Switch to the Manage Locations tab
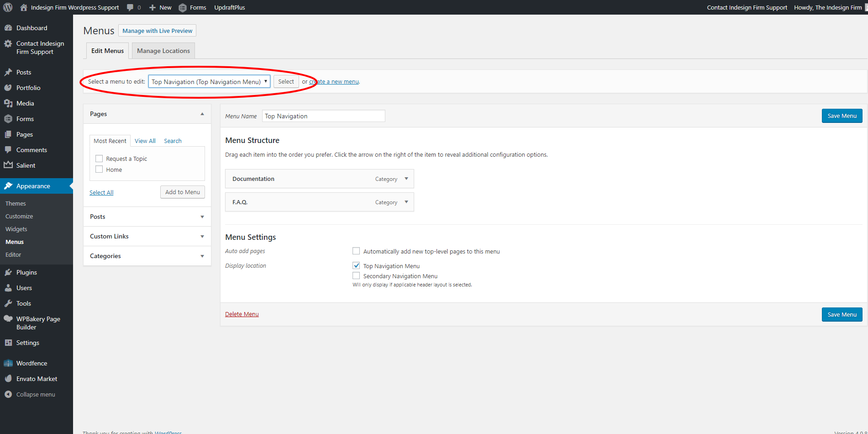Screen dimensions: 868x434 coord(163,51)
